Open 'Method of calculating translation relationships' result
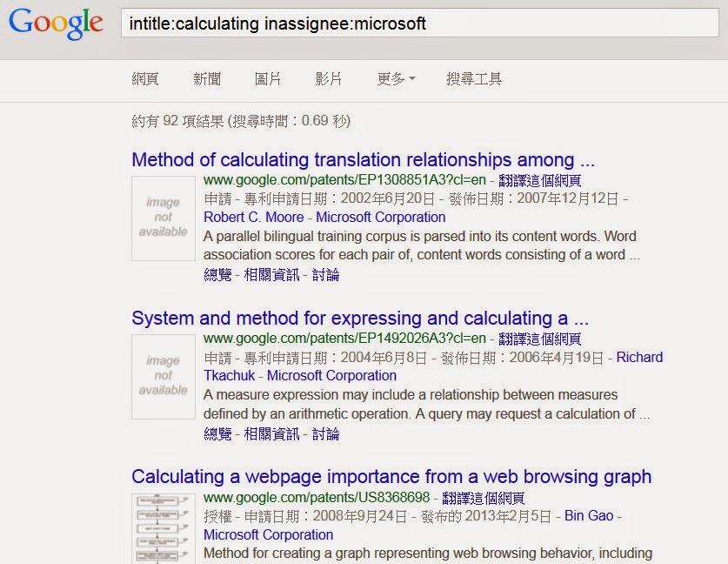This screenshot has height=564, width=728. [x=363, y=160]
